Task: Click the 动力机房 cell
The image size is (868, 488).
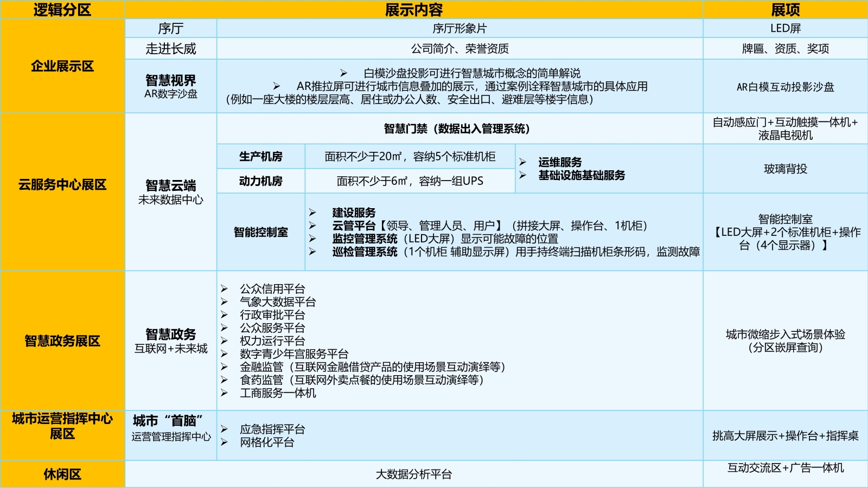Action: 261,181
